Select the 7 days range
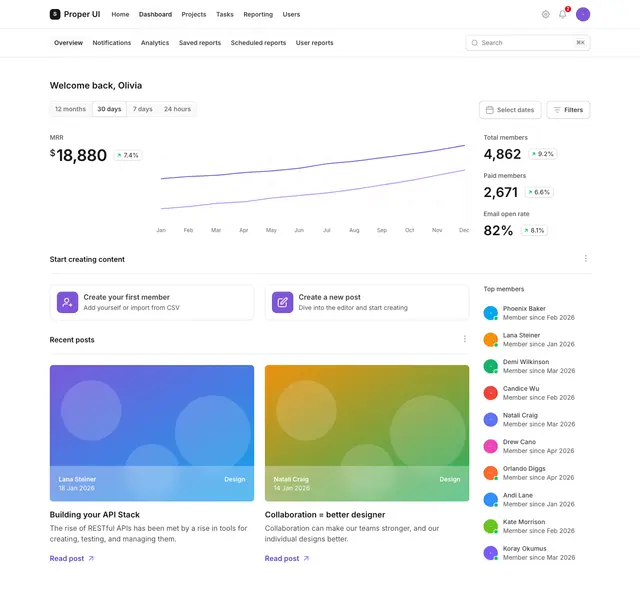 click(x=142, y=109)
